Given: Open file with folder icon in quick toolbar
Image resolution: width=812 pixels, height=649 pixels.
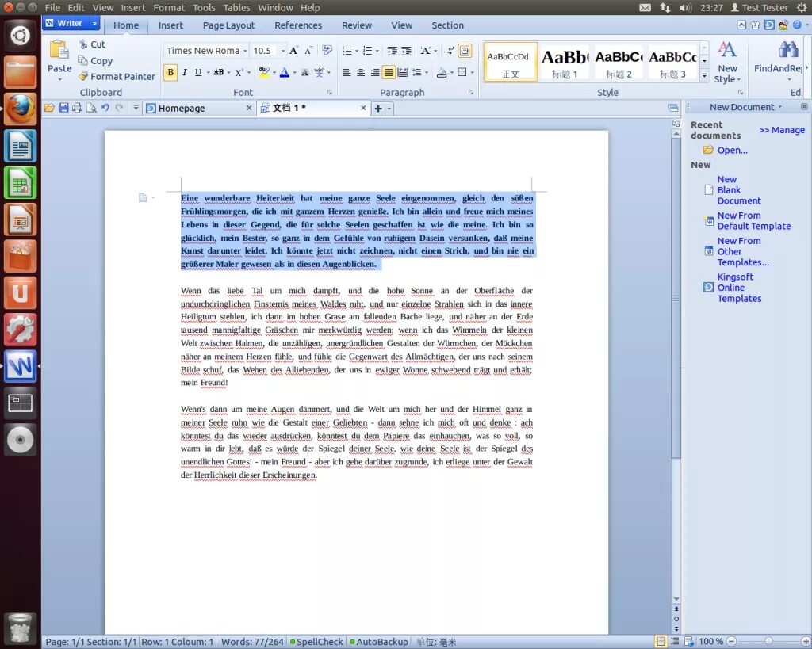Looking at the screenshot, I should (x=49, y=108).
